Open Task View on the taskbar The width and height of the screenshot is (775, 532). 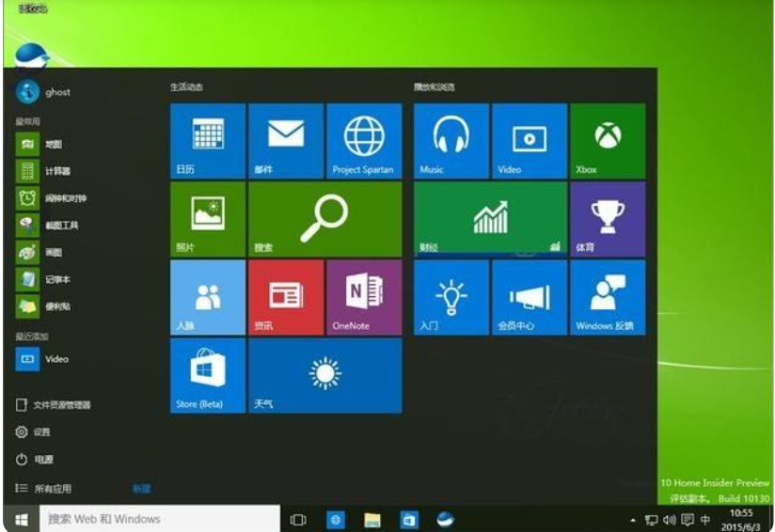coord(298,520)
